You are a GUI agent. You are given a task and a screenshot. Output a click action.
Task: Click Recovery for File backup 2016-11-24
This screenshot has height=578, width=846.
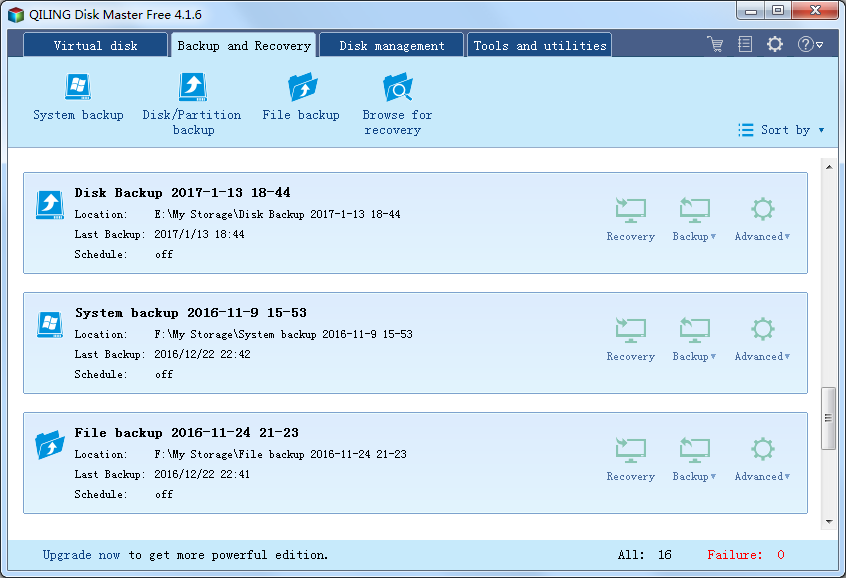pyautogui.click(x=630, y=459)
